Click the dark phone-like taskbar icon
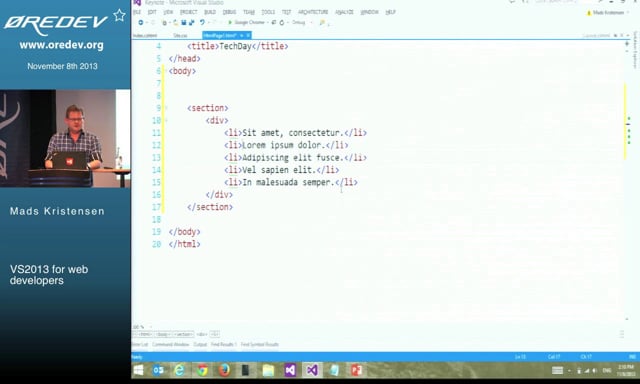This screenshot has height=384, width=640. tap(245, 371)
